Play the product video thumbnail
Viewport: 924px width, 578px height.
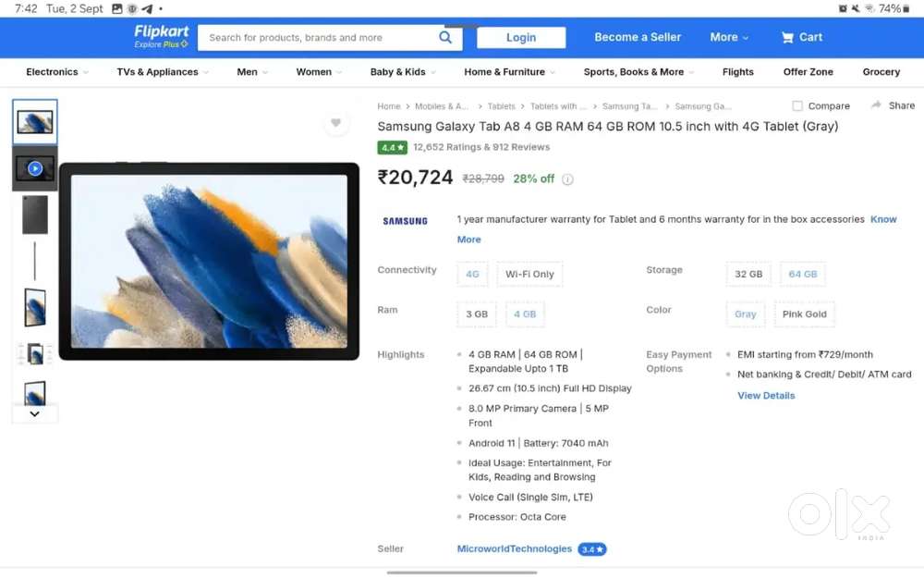[x=35, y=168]
